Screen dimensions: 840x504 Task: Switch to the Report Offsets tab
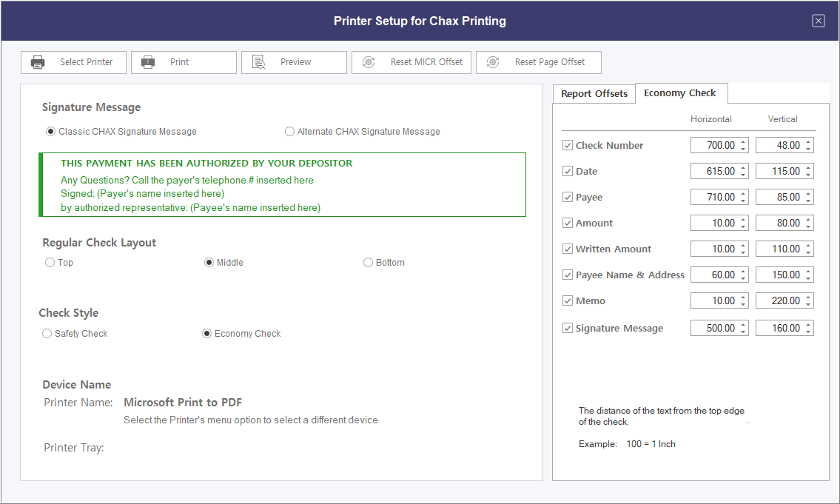click(x=594, y=94)
